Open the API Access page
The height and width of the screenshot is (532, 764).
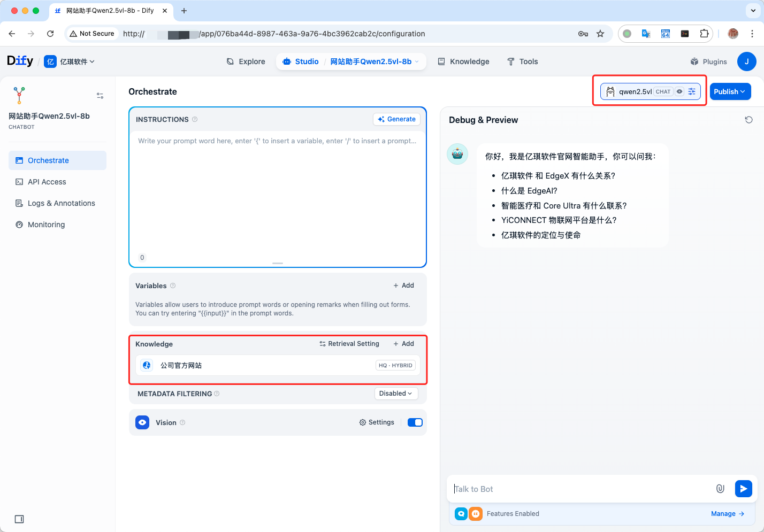pos(47,182)
